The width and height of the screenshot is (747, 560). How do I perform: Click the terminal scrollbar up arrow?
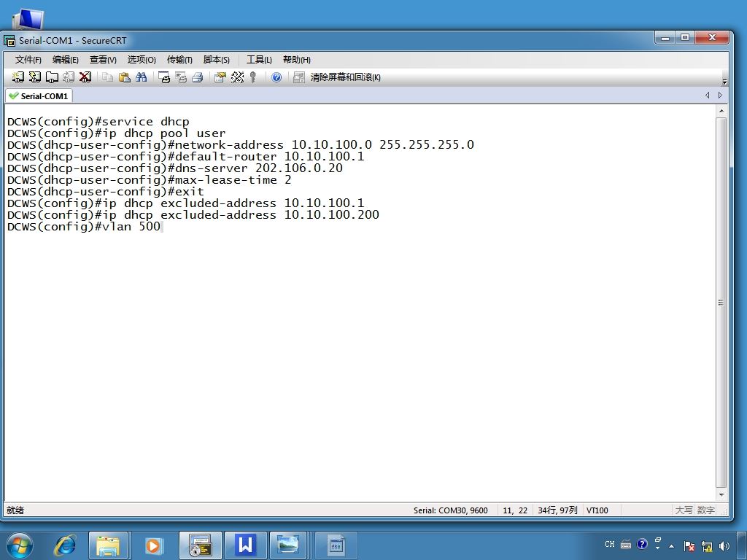click(x=721, y=111)
